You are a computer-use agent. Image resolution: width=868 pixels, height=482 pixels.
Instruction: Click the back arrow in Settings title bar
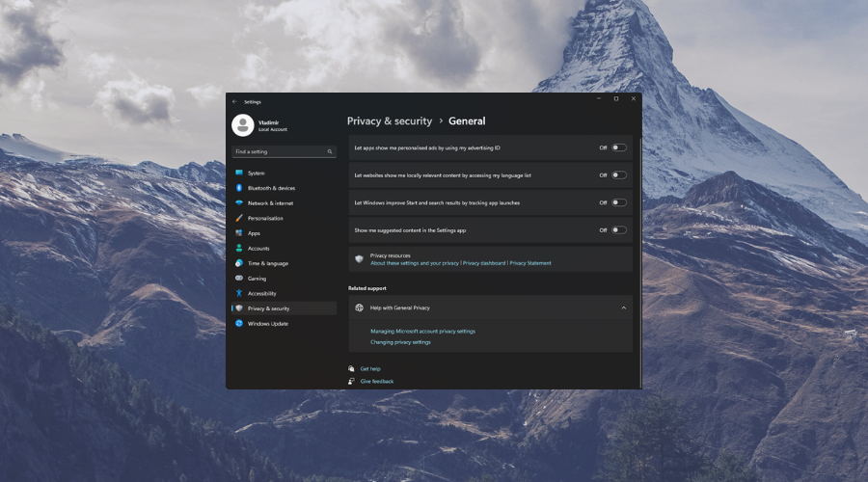pos(234,101)
